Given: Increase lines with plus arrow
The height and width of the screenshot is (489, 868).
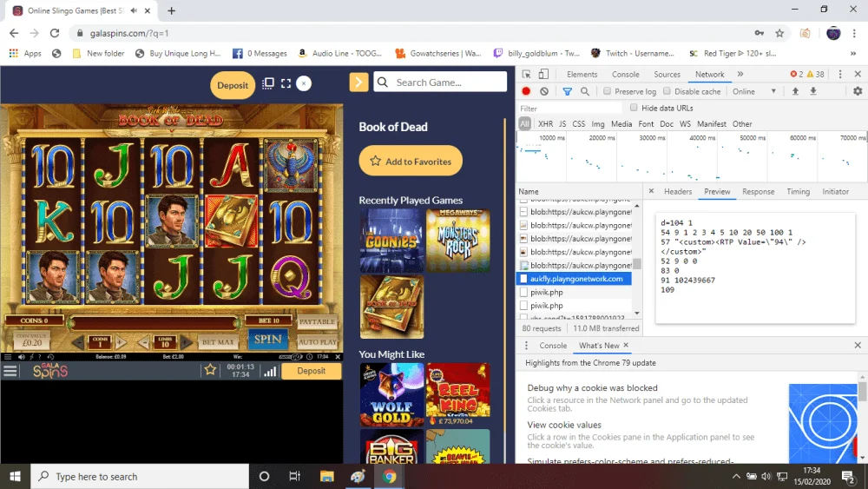Looking at the screenshot, I should click(186, 342).
